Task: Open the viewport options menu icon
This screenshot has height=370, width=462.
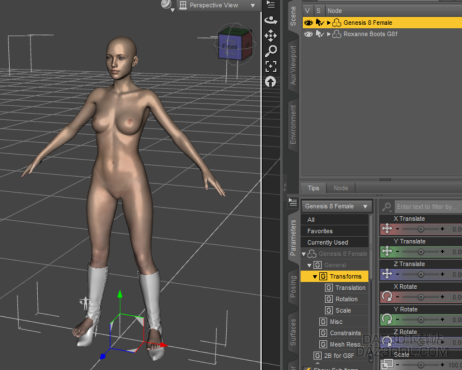Action: (x=271, y=5)
